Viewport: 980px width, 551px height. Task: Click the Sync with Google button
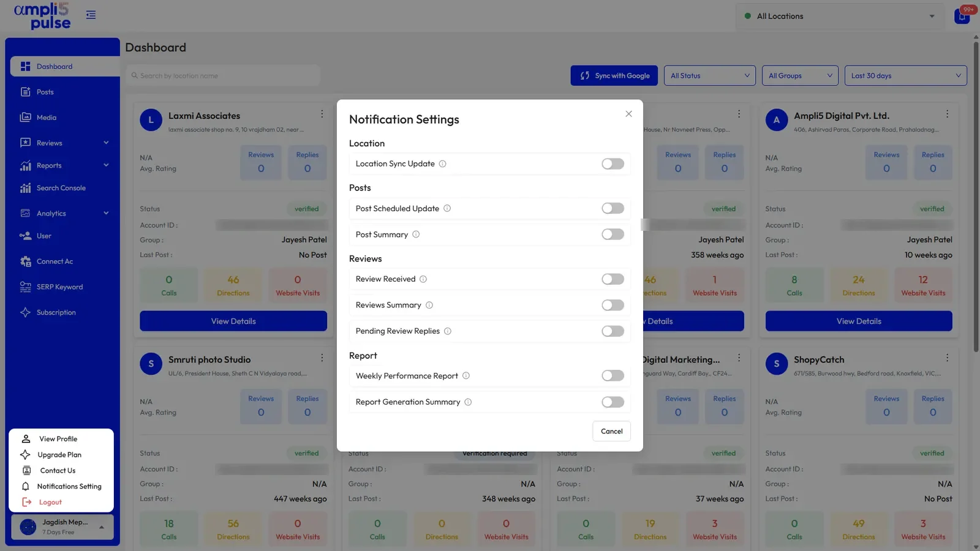(x=614, y=76)
